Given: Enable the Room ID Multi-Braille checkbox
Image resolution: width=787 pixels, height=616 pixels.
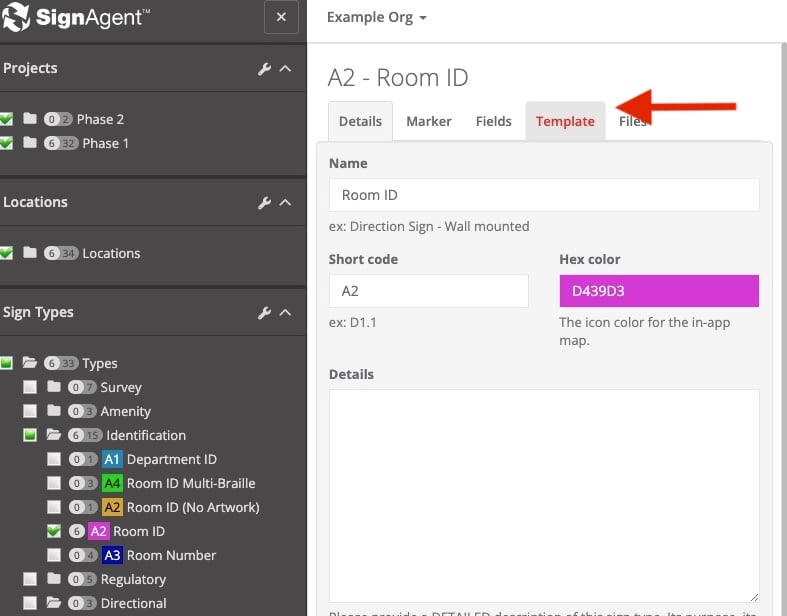Looking at the screenshot, I should pos(54,483).
